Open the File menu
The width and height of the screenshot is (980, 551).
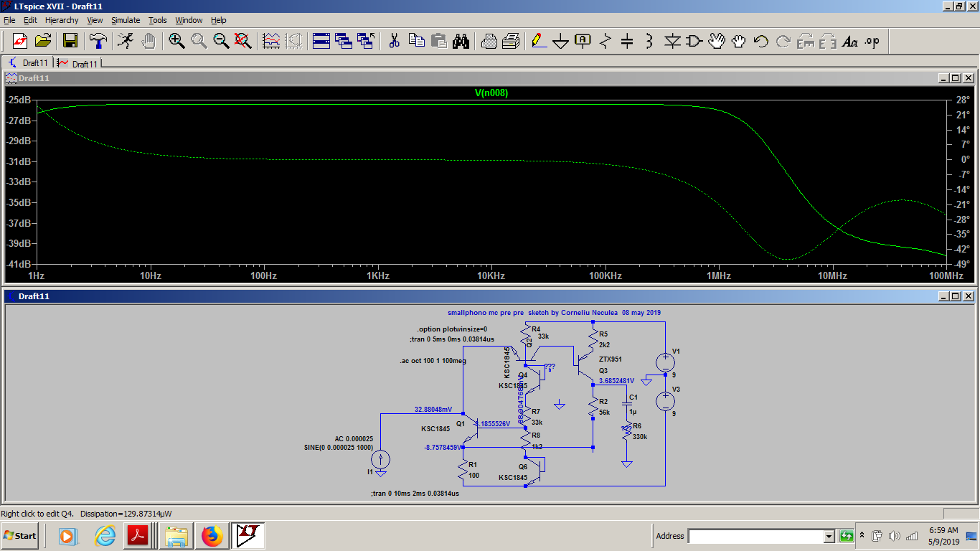(9, 20)
